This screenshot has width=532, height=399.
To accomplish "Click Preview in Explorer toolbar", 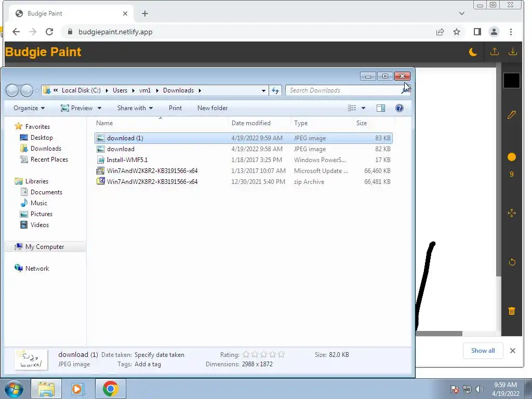I will (77, 108).
